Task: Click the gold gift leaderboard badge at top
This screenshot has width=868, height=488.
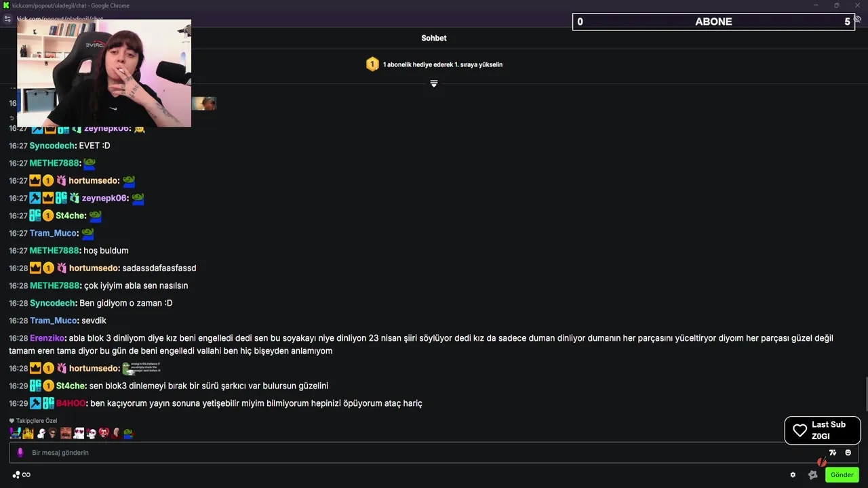Action: click(372, 64)
